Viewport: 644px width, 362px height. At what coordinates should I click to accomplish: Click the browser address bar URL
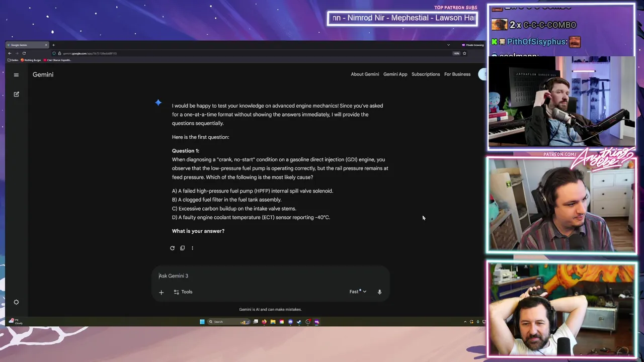(x=90, y=53)
